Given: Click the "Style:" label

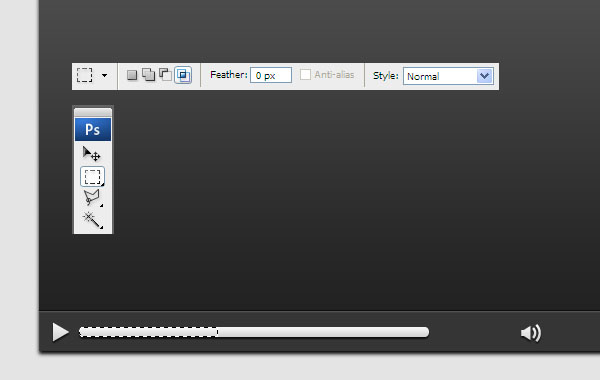Looking at the screenshot, I should [386, 76].
